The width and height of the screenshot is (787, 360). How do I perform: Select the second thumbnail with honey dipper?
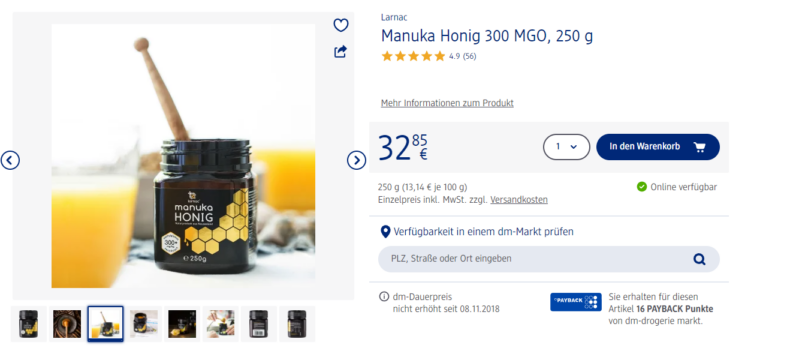point(67,324)
